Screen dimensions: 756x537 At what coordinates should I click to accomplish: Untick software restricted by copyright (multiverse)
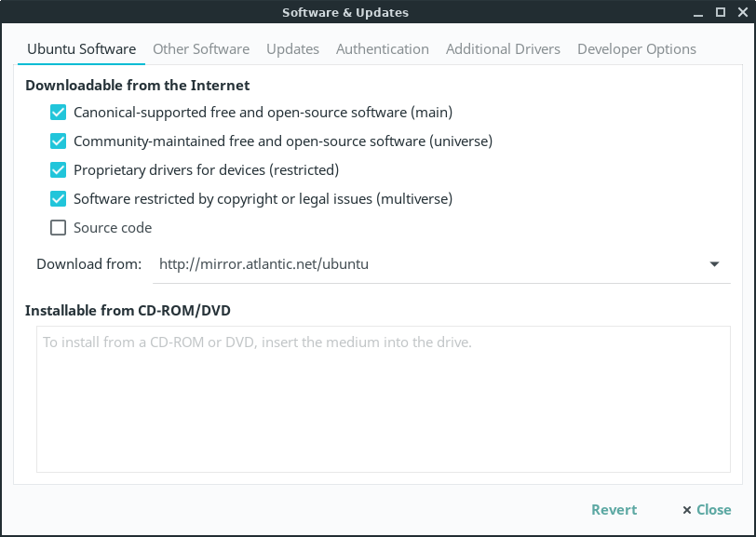(x=59, y=199)
